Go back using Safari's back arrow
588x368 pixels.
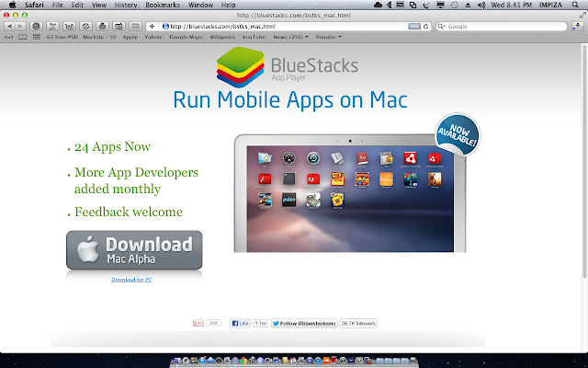click(10, 27)
